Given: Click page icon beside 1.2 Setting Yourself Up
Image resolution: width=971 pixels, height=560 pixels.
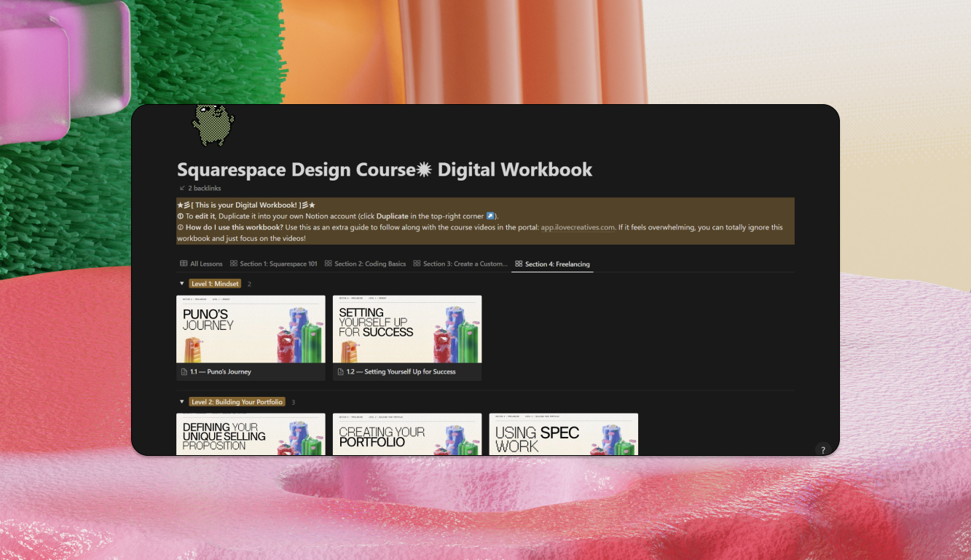Looking at the screenshot, I should [341, 371].
